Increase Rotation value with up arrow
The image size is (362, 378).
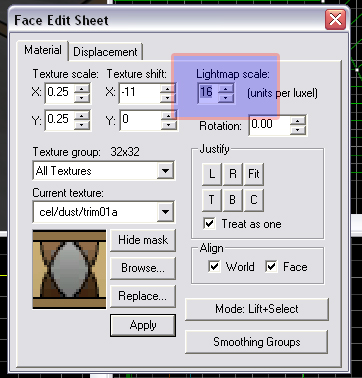click(x=298, y=121)
